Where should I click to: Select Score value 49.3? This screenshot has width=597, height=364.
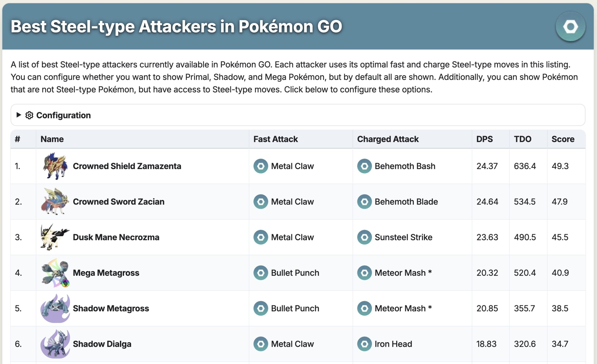pos(560,166)
